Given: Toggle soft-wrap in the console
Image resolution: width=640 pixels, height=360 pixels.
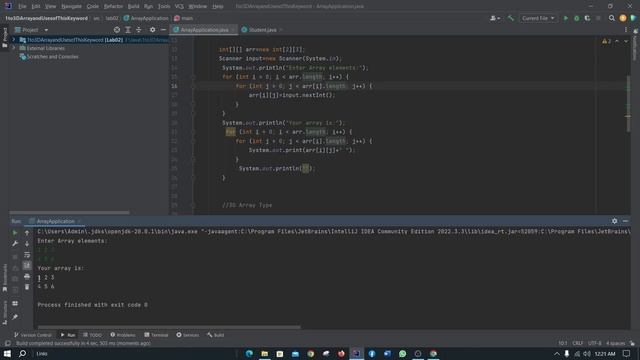Looking at the screenshot, I should click(27, 255).
